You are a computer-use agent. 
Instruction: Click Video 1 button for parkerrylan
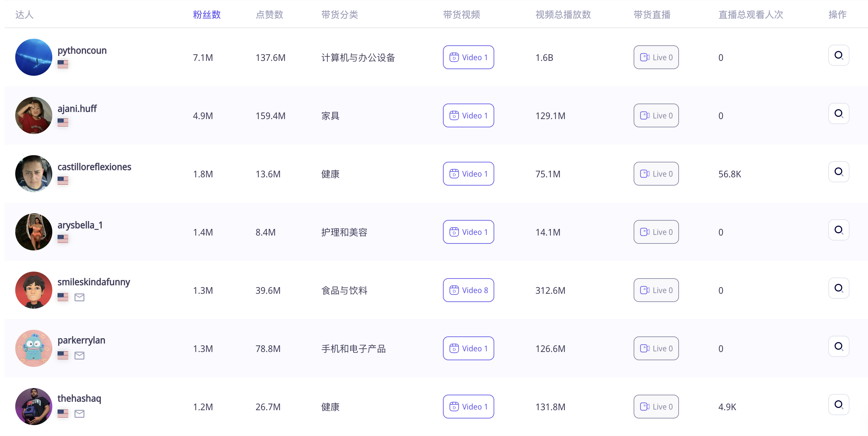point(468,348)
